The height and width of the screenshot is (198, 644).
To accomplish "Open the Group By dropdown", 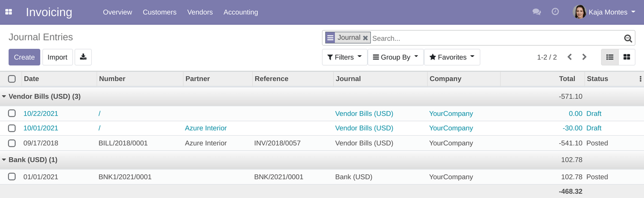I will pyautogui.click(x=396, y=57).
